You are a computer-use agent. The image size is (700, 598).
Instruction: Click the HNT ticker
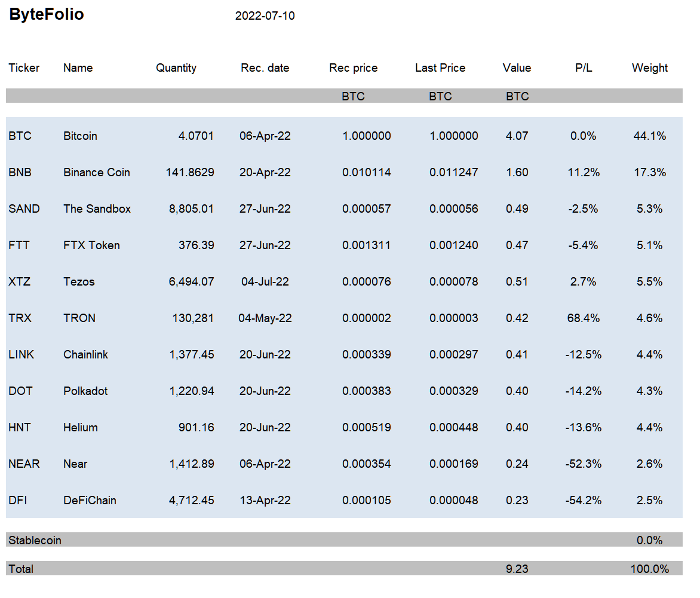[x=20, y=427]
